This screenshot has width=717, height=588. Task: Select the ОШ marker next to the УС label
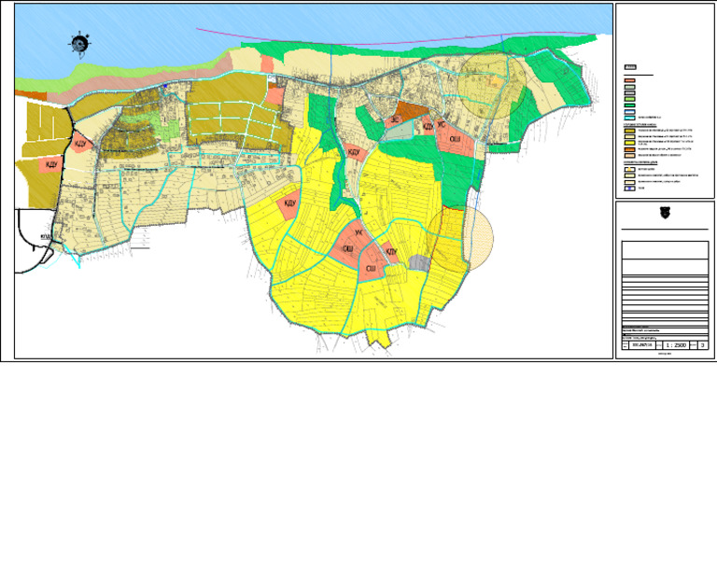click(455, 139)
